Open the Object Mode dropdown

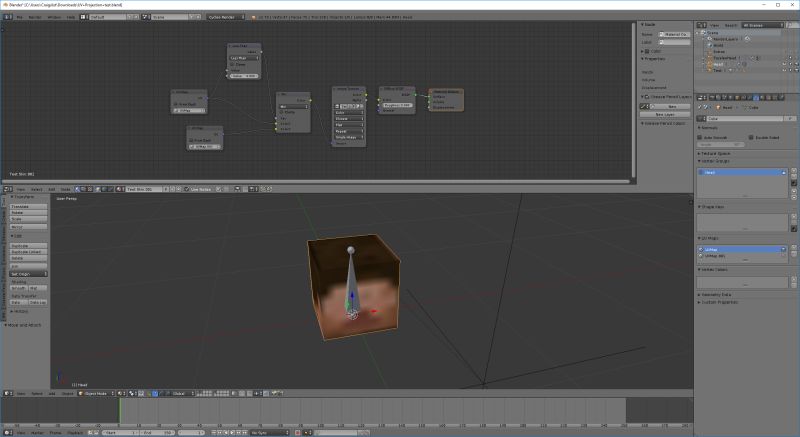point(96,393)
